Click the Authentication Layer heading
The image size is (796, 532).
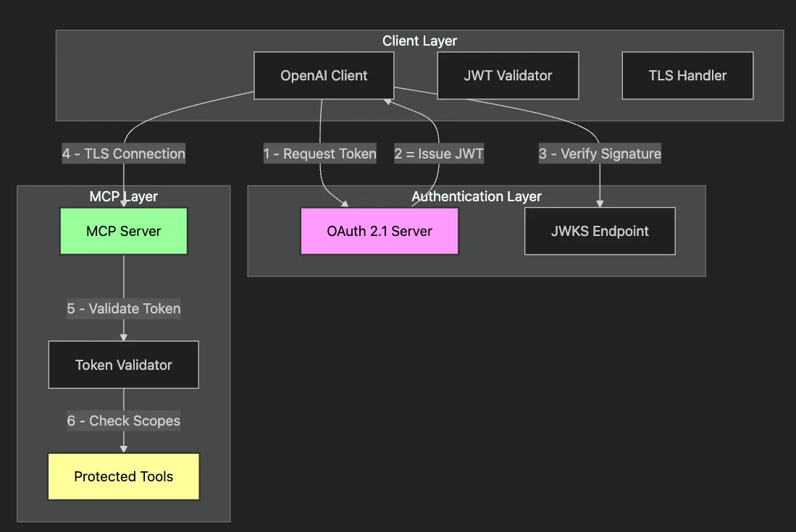pyautogui.click(x=476, y=196)
